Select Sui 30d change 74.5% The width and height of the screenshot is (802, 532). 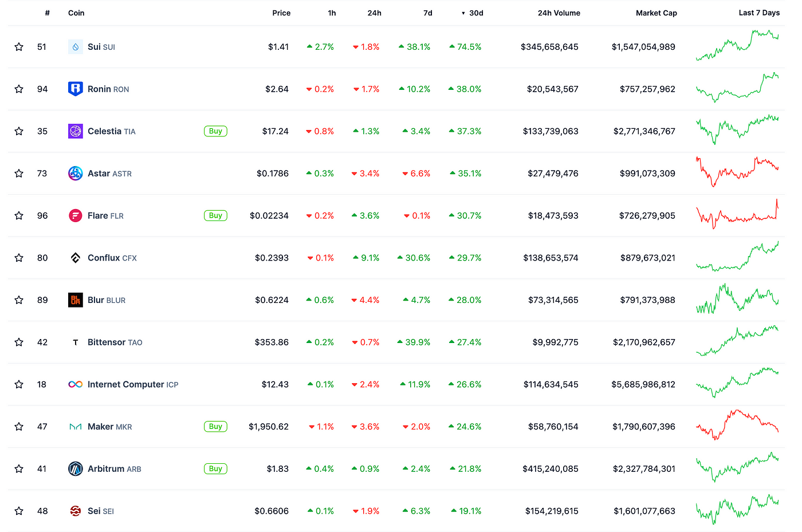465,47
